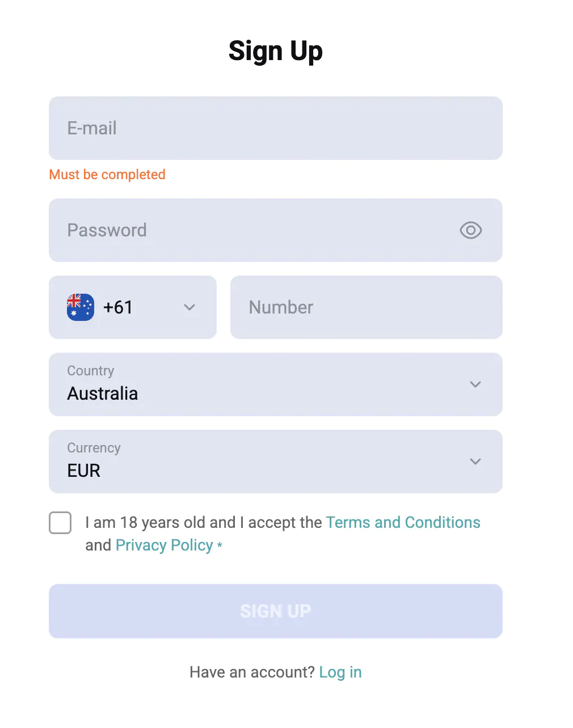Click the Country dropdown chevron arrow
Image resolution: width=573 pixels, height=728 pixels.
point(475,384)
